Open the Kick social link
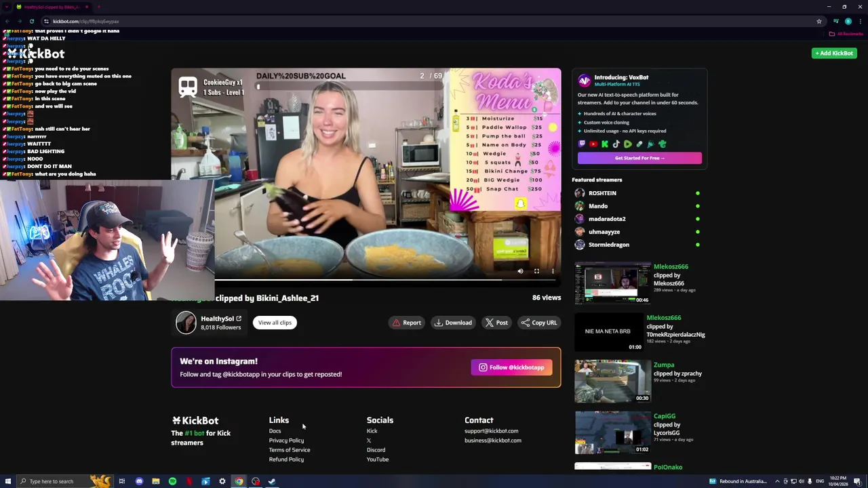The height and width of the screenshot is (488, 868). (372, 431)
